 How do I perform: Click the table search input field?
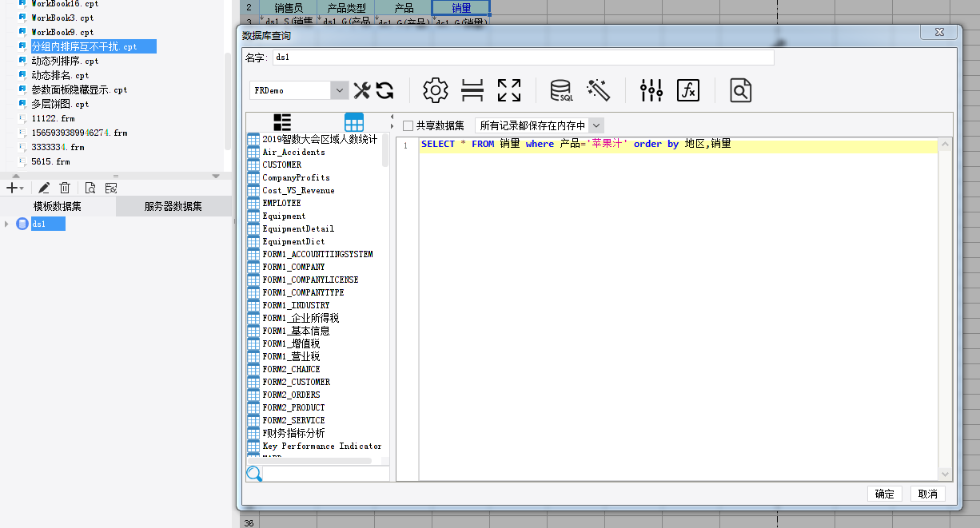click(325, 474)
